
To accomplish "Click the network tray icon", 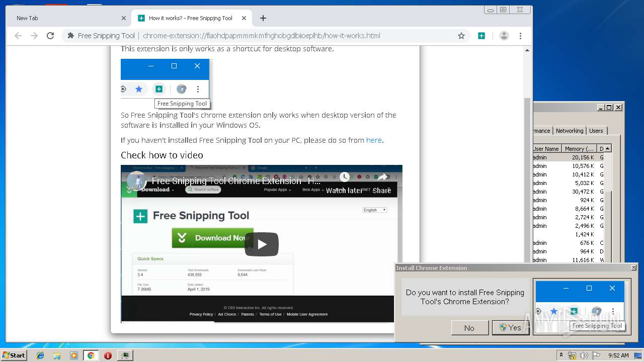I will pyautogui.click(x=572, y=355).
